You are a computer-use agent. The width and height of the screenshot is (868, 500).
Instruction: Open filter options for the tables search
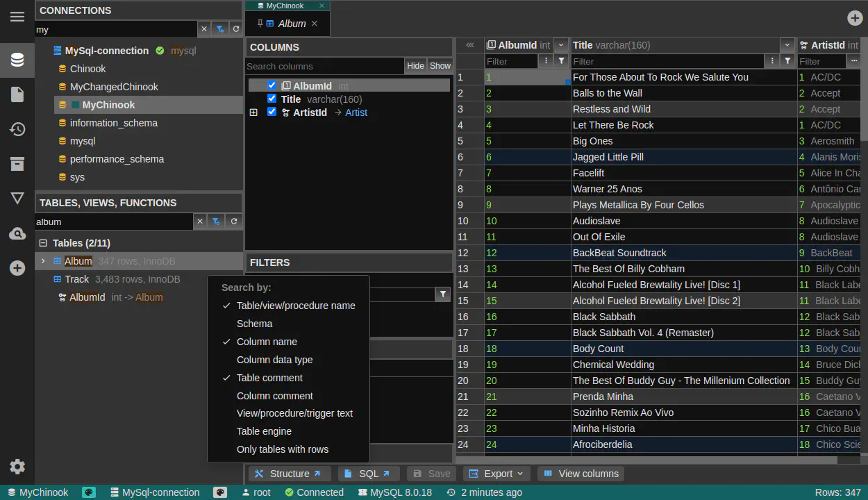coord(217,222)
